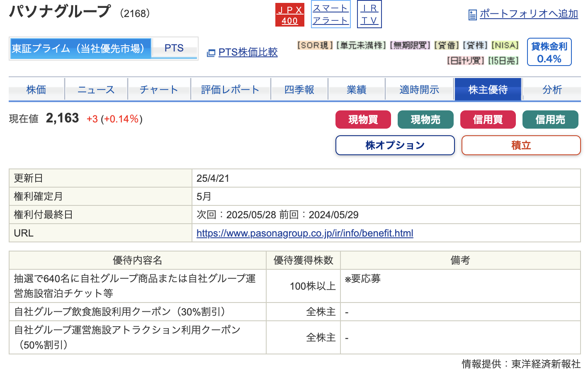Click the 信用買 button
Screen dimensions: 588x371
[488, 120]
